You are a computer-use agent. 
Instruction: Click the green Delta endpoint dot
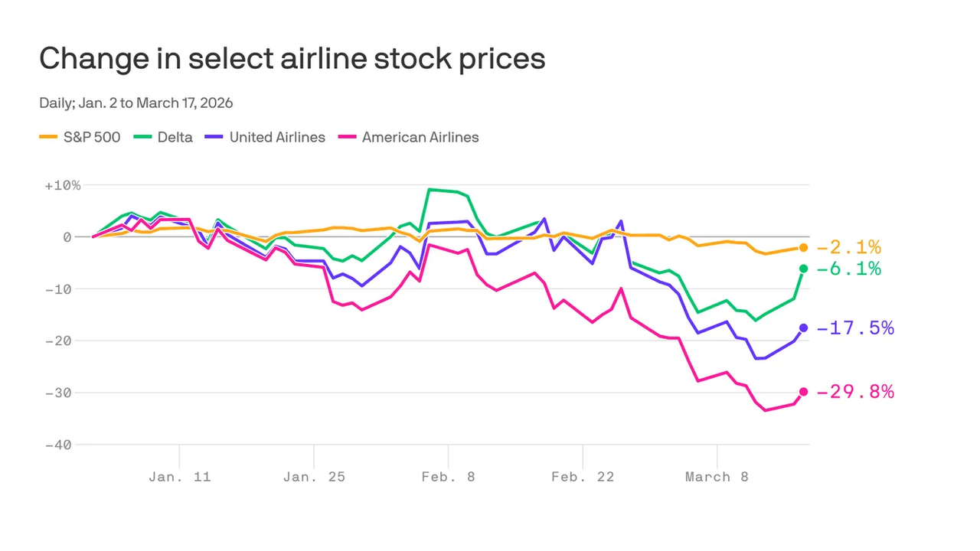(803, 269)
